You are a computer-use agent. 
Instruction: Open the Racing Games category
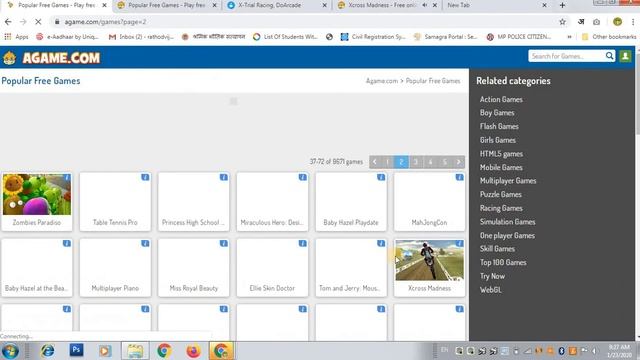click(501, 208)
